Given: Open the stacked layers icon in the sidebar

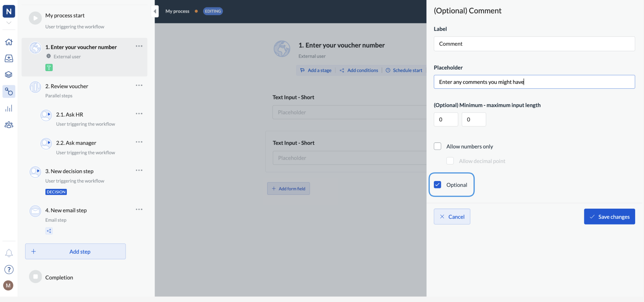Looking at the screenshot, I should pos(9,75).
